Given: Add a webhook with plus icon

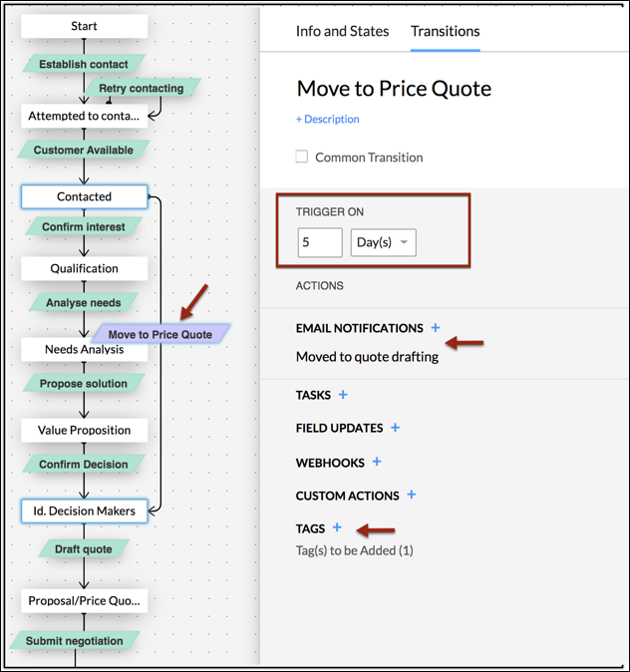Looking at the screenshot, I should (377, 462).
